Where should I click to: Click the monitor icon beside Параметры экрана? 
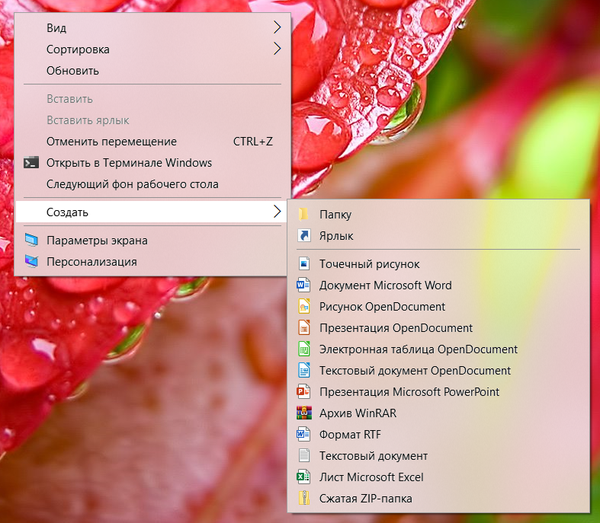31,241
